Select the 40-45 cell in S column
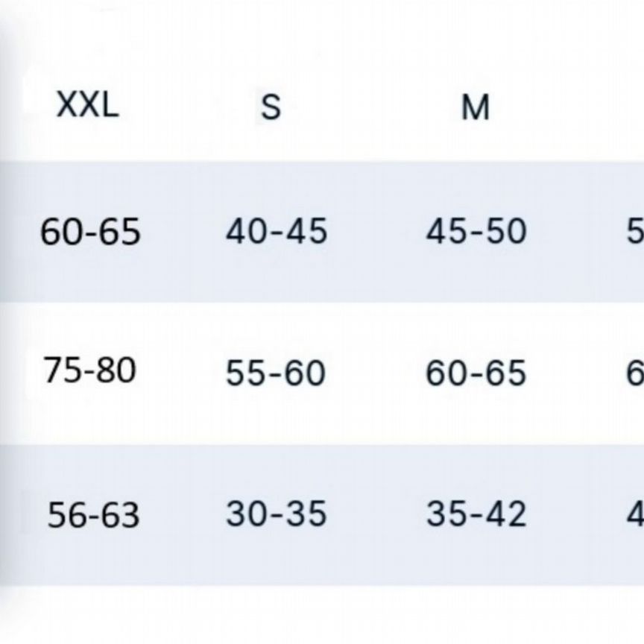Viewport: 644px width, 644px height. 277,231
